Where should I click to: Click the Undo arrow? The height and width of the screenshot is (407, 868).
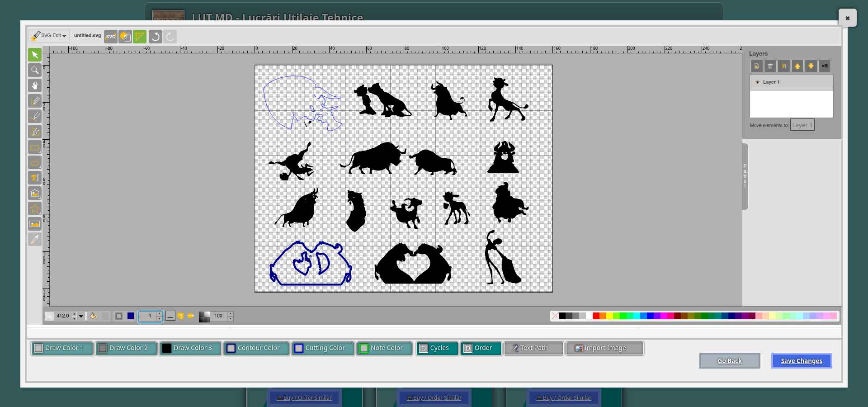click(156, 37)
